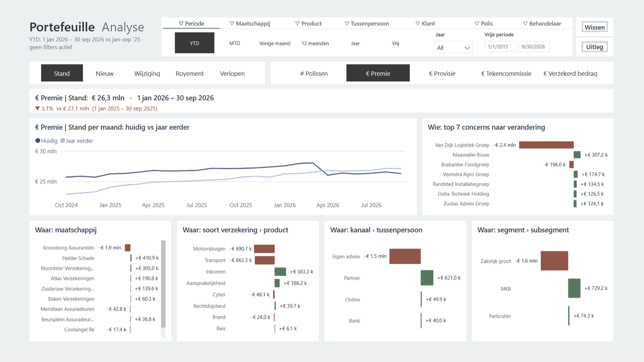Viewport: 644px width, 362px height.
Task: Open the Polis filter tab
Action: pyautogui.click(x=483, y=24)
